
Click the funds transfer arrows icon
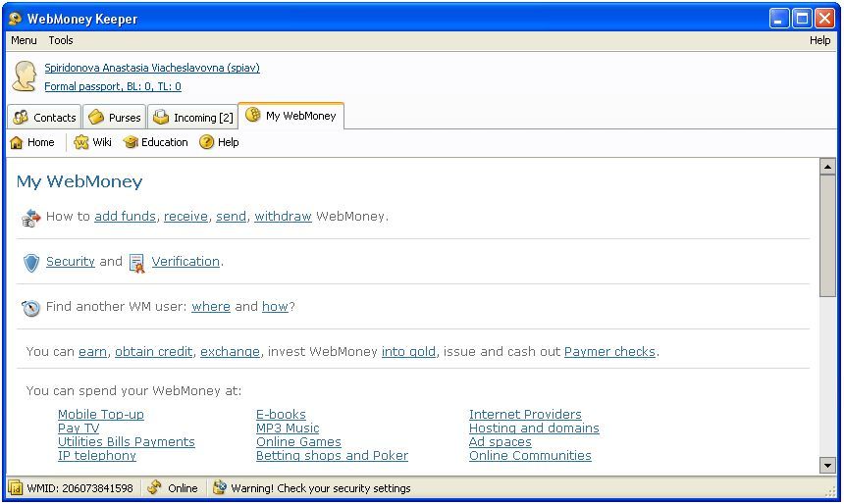30,218
